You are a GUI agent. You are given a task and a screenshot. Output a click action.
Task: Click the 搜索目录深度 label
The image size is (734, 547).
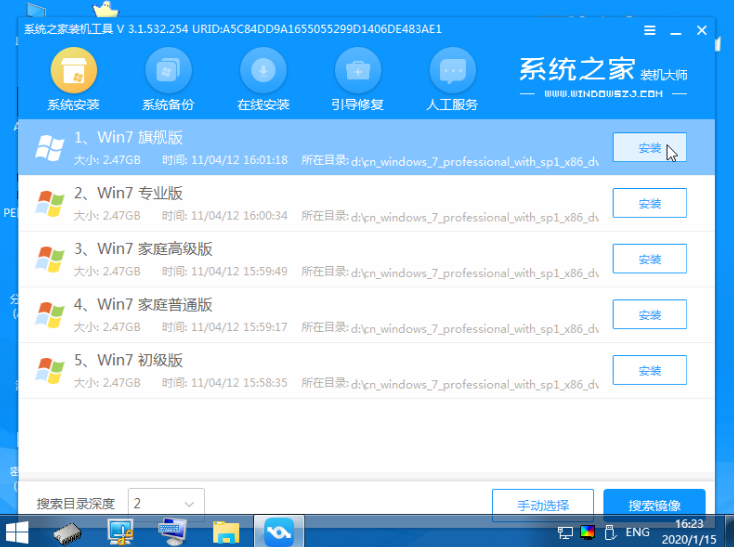pos(76,504)
